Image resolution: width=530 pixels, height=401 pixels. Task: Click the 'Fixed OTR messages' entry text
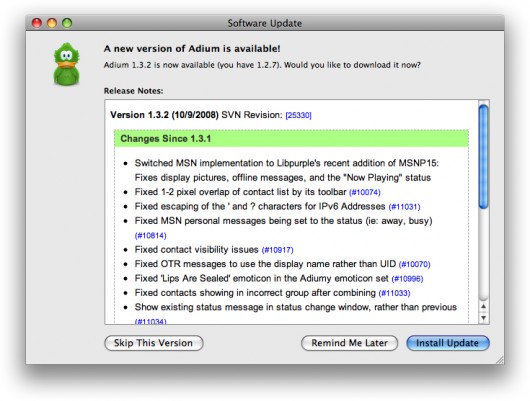[265, 264]
